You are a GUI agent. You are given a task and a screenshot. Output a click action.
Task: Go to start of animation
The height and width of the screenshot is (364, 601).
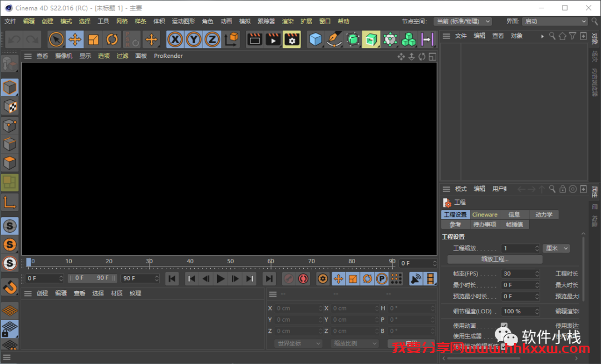tap(172, 278)
